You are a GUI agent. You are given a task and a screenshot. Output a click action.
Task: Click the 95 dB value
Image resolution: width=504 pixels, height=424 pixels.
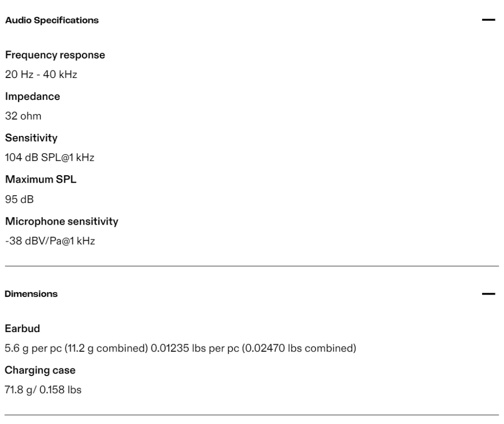(x=19, y=199)
